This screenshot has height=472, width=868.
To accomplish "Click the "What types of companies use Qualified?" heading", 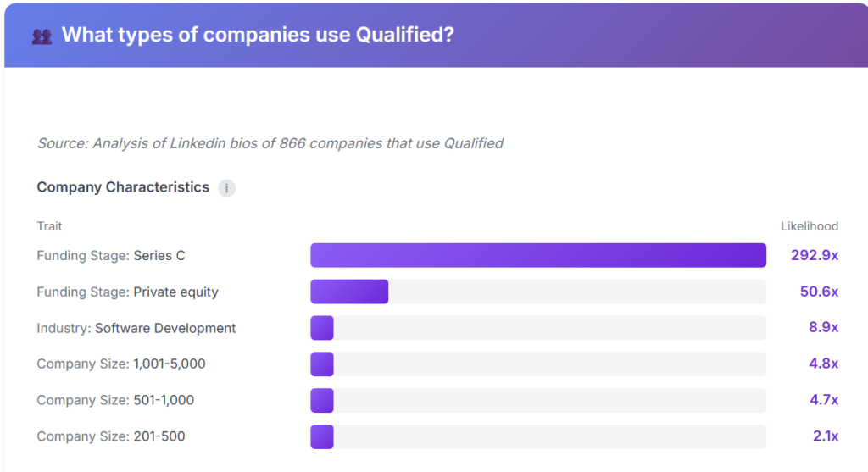I will coord(258,36).
